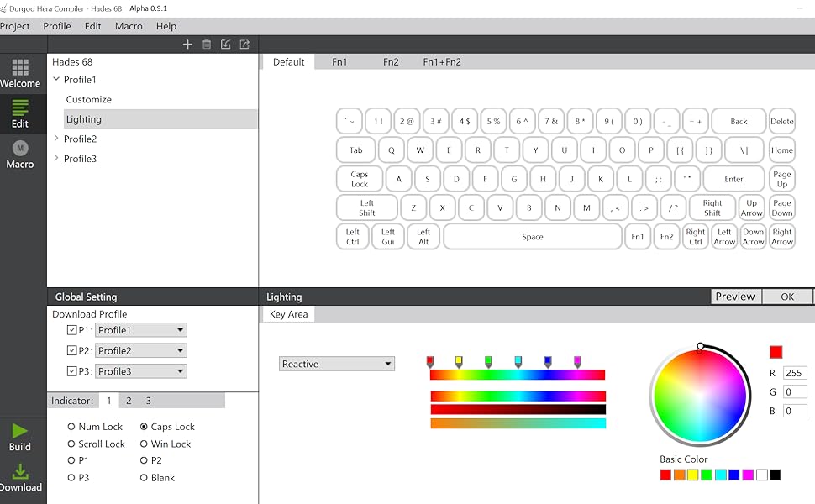Pick the blue basic color swatch
The image size is (815, 504).
pos(733,475)
